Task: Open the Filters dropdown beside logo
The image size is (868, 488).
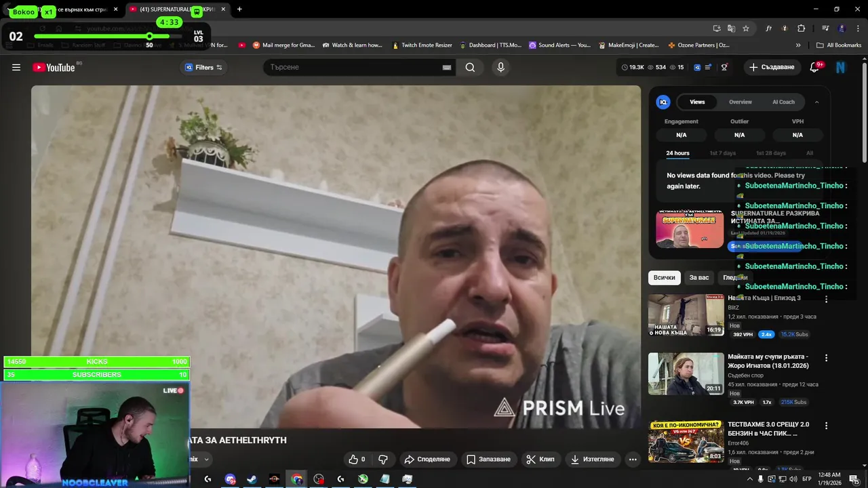Action: (x=204, y=67)
